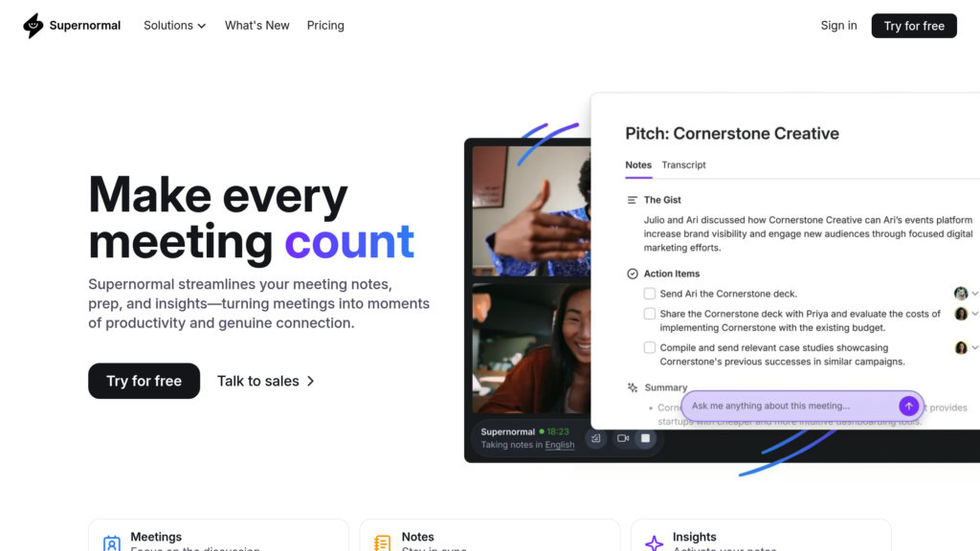The height and width of the screenshot is (551, 980).
Task: Open the Insights feature card title
Action: click(x=695, y=537)
